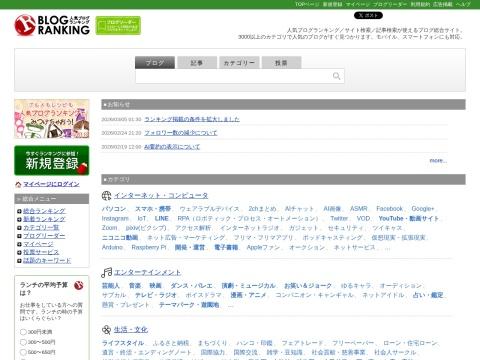Screen dimensions: 480x360
Task: Click the Blog Ranking logo
Action: [52, 25]
